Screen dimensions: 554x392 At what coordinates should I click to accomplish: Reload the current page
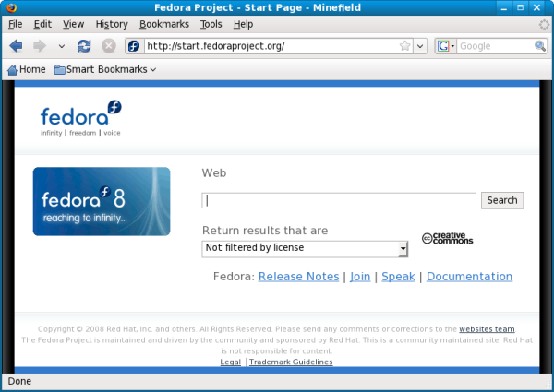pos(84,46)
